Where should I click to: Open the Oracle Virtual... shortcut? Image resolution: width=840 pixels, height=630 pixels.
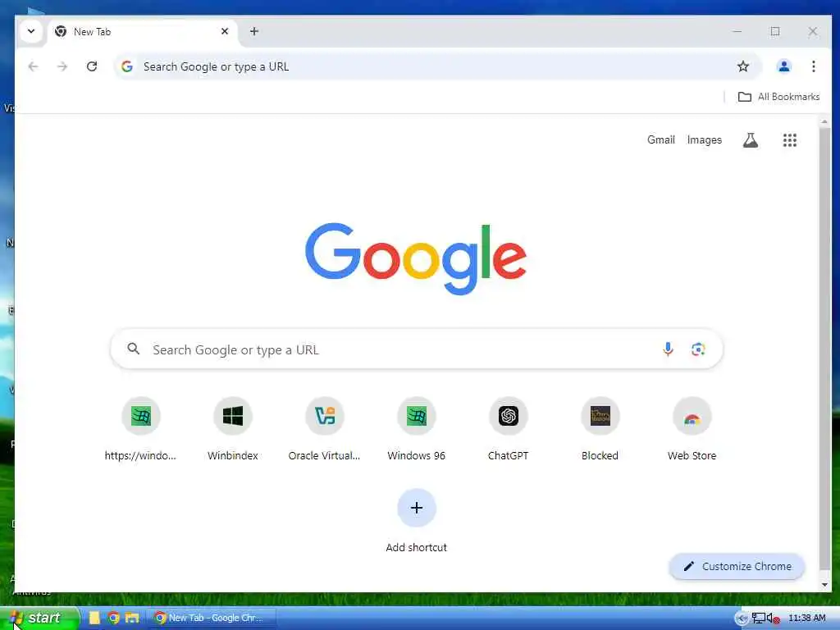[324, 429]
